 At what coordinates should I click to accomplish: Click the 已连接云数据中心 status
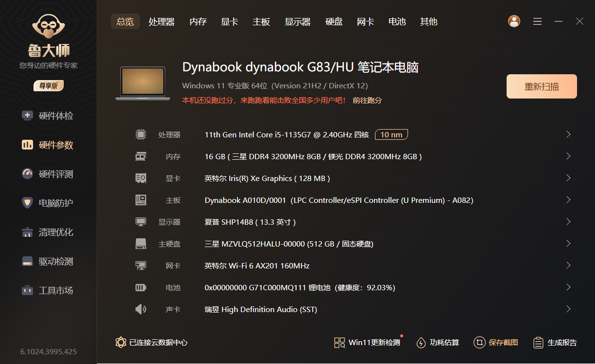152,342
